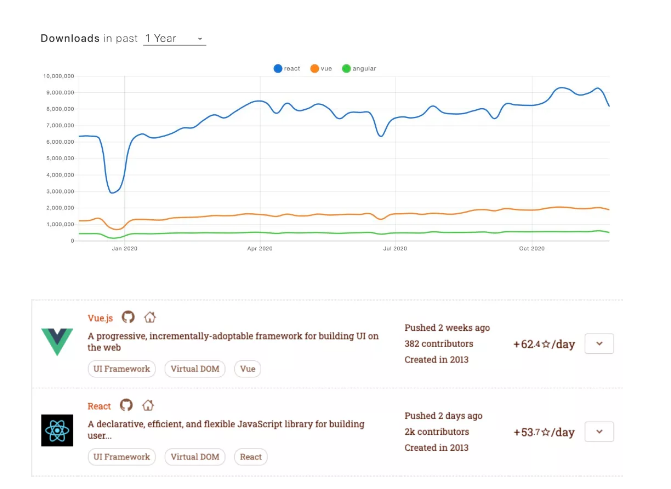Select the UI Framework tag on Vue.js
671x489 pixels.
(x=122, y=369)
